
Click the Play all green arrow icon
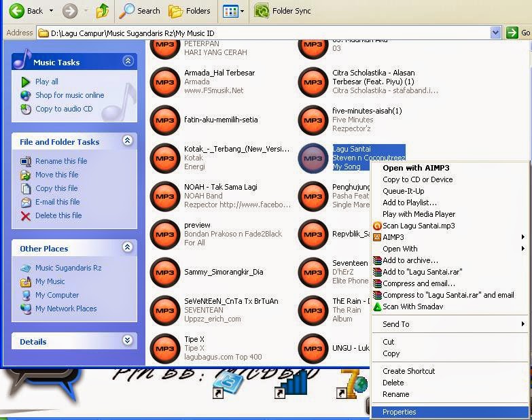point(25,82)
